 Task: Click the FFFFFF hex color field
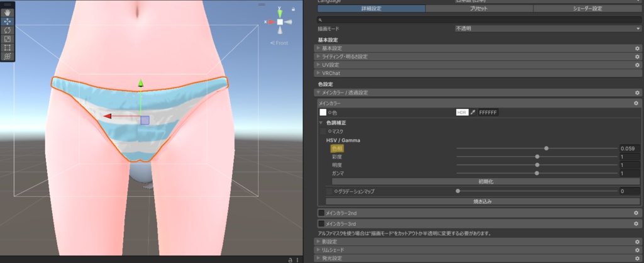pos(488,112)
